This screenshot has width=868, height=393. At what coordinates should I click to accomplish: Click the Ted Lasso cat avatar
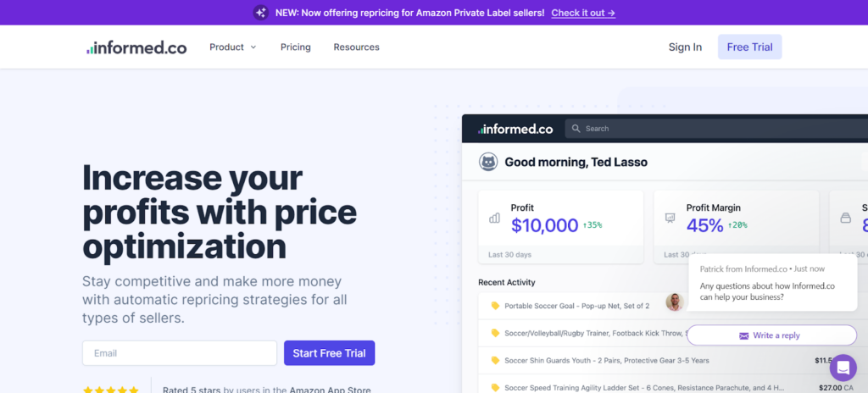[x=488, y=162]
